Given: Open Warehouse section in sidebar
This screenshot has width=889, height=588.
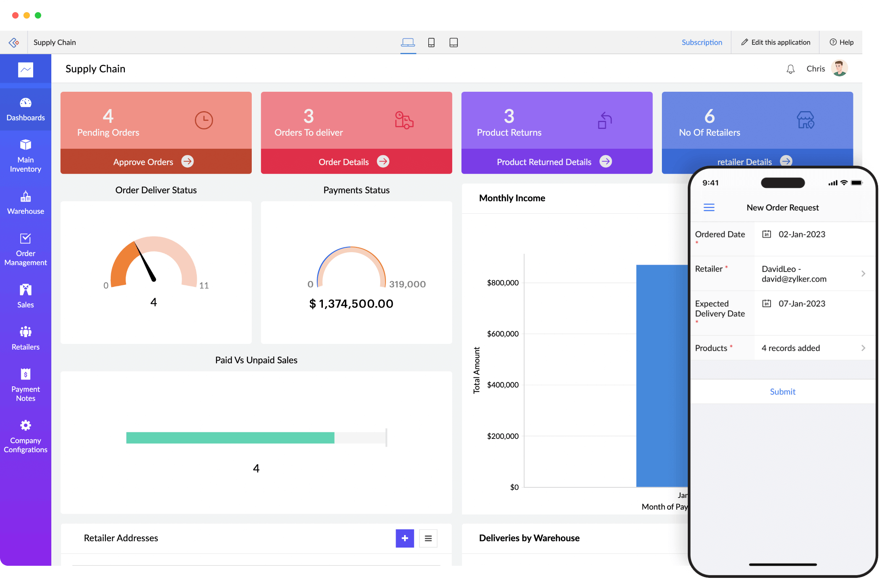Looking at the screenshot, I should click(x=25, y=202).
